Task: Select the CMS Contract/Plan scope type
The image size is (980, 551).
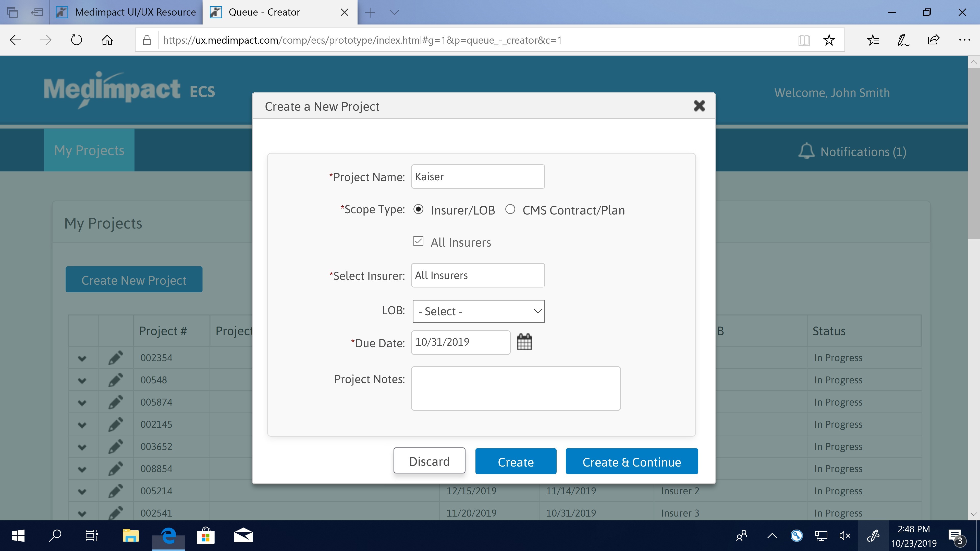Action: click(510, 209)
